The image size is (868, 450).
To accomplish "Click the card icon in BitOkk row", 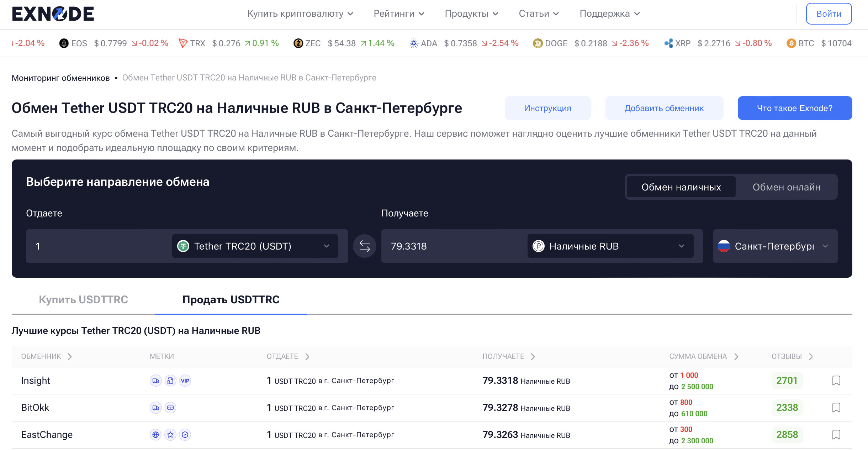I will point(170,408).
